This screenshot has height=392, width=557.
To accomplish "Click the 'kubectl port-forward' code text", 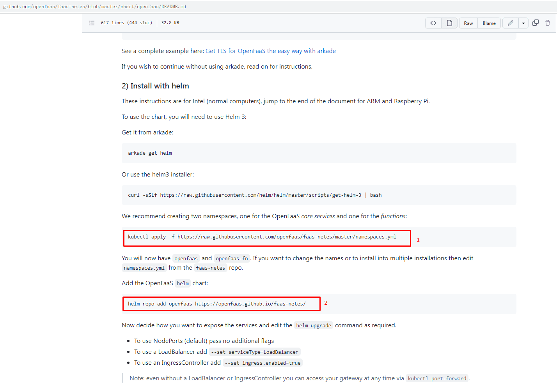I will [437, 378].
